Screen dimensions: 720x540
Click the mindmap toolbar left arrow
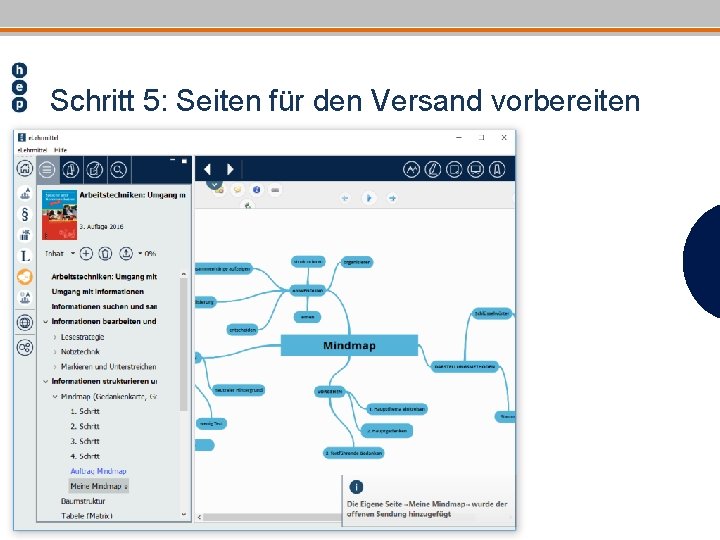[345, 198]
